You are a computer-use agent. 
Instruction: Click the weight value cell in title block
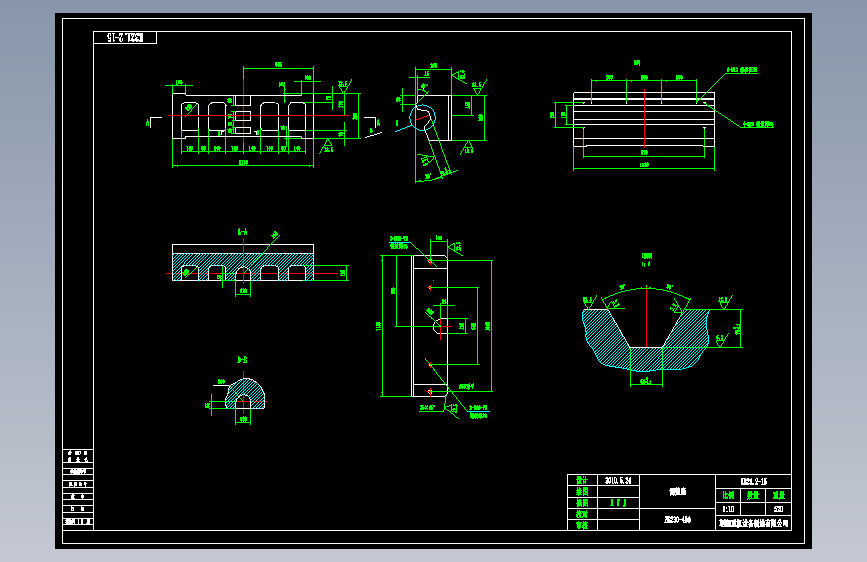tap(779, 508)
